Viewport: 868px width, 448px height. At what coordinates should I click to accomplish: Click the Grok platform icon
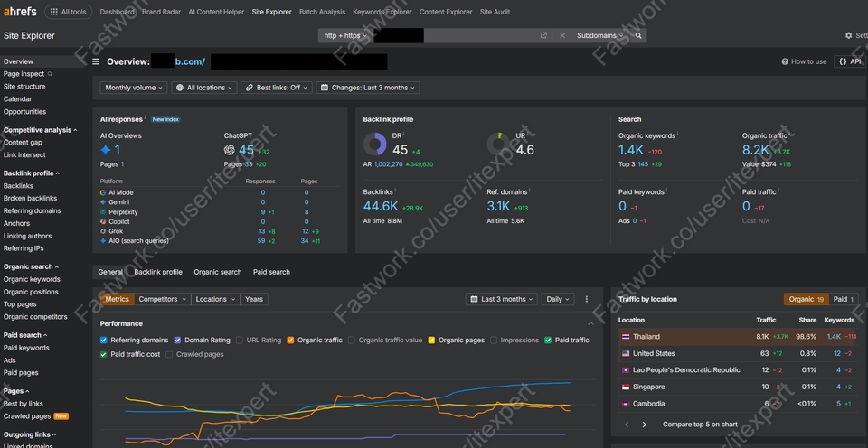pyautogui.click(x=103, y=231)
